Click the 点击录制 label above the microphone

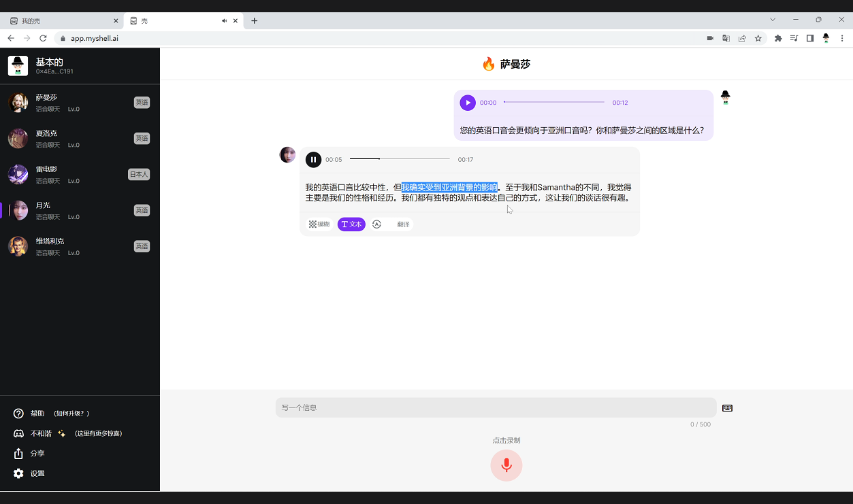pos(506,440)
